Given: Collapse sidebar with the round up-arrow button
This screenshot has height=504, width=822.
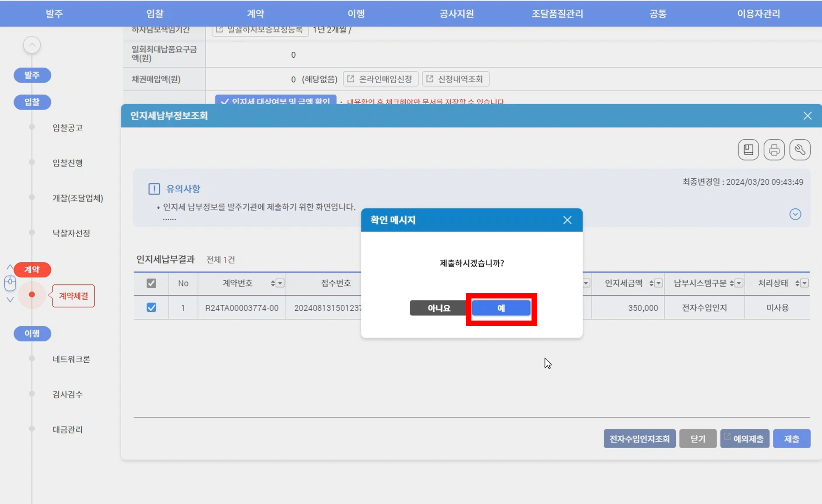Looking at the screenshot, I should [x=32, y=45].
